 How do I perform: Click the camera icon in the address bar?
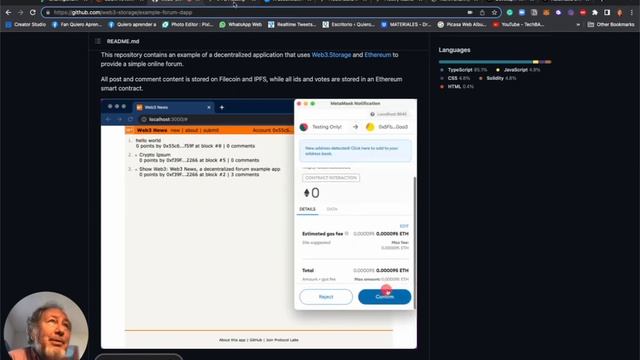(470, 13)
